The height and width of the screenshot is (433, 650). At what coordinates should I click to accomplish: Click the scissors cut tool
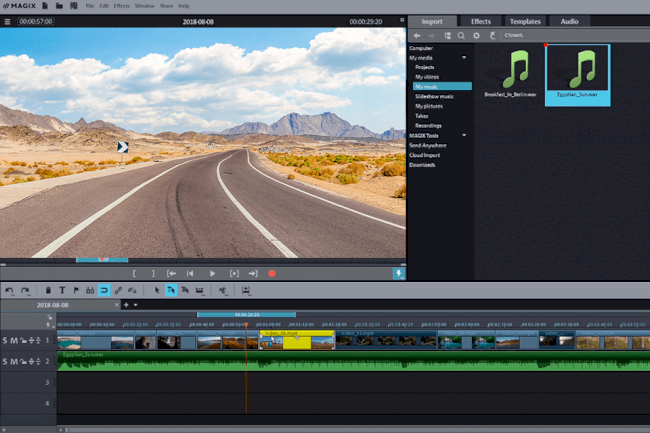223,290
